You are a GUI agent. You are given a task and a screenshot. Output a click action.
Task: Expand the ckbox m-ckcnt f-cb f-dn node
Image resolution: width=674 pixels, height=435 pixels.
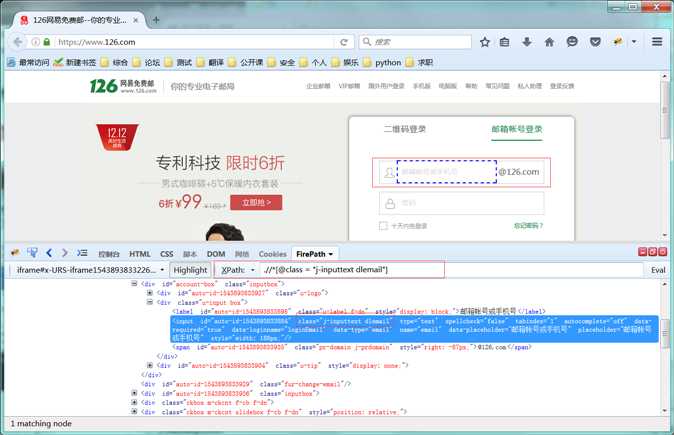pyautogui.click(x=134, y=402)
